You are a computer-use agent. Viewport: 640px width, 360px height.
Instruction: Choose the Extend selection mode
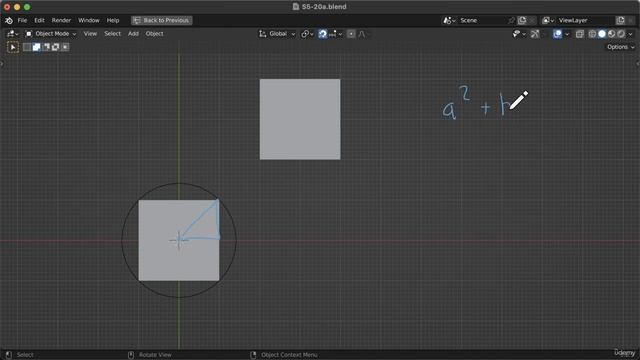[x=36, y=47]
